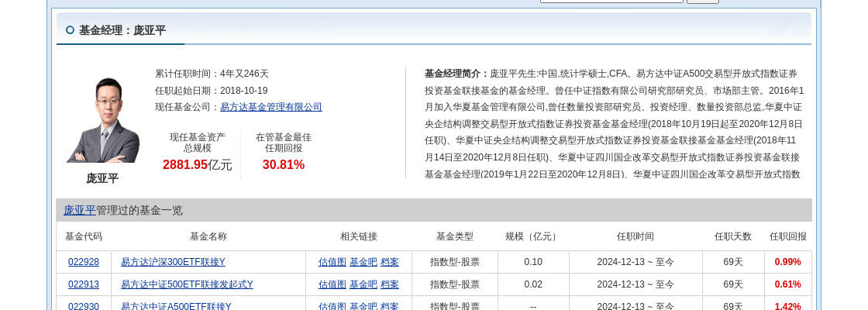Image resolution: width=868 pixels, height=310 pixels.
Task: Click 庞亚平 name caption under the portrait
Action: 102,178
